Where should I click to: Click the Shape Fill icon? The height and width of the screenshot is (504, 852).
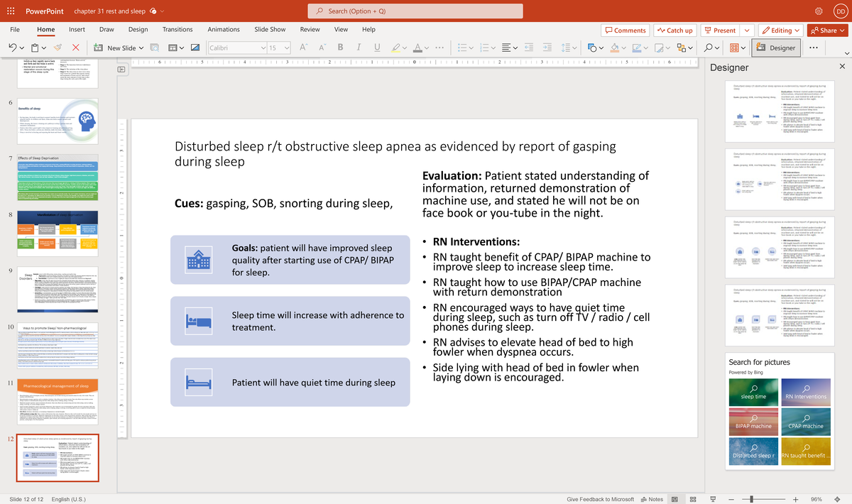coord(615,48)
